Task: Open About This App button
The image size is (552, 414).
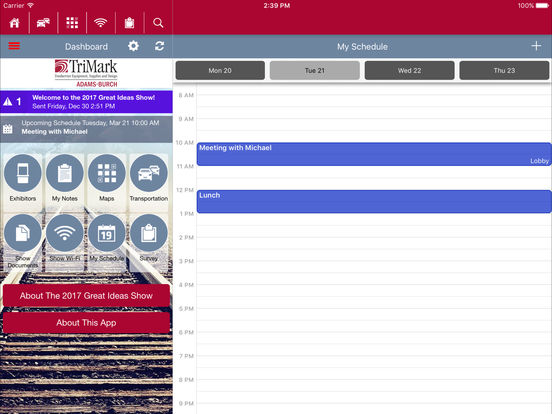Action: tap(86, 323)
